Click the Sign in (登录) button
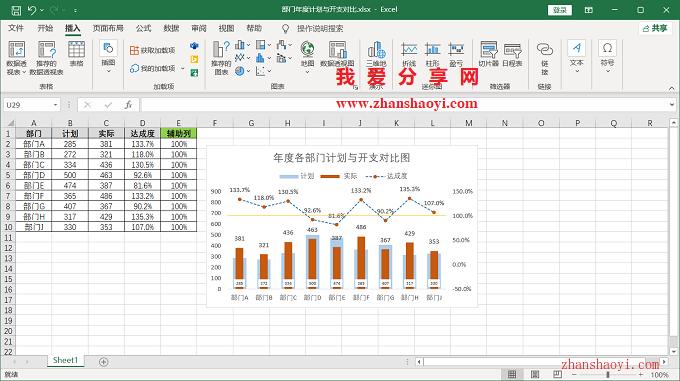Image resolution: width=680 pixels, height=381 pixels. click(x=560, y=10)
